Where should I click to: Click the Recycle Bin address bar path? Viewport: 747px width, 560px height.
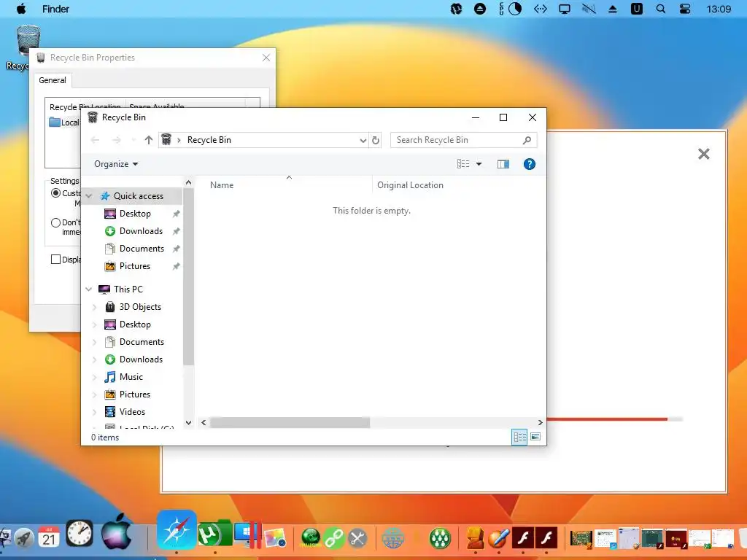point(209,140)
